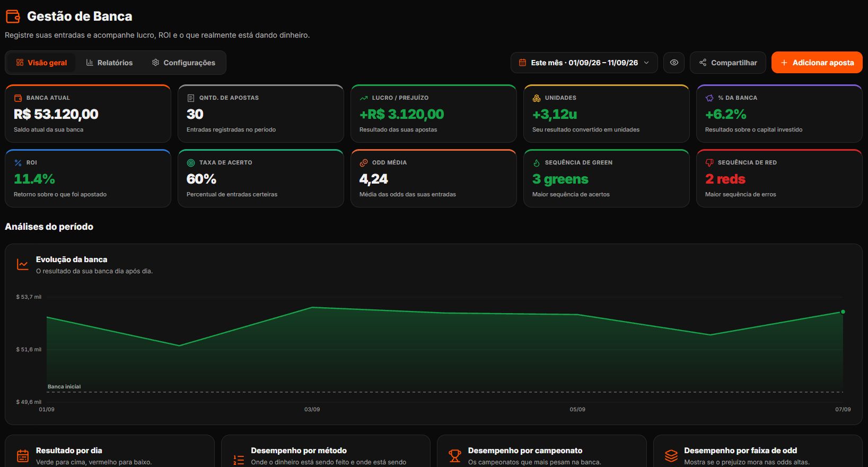The height and width of the screenshot is (467, 868).
Task: Click the Análises do período heading
Action: pos(49,227)
